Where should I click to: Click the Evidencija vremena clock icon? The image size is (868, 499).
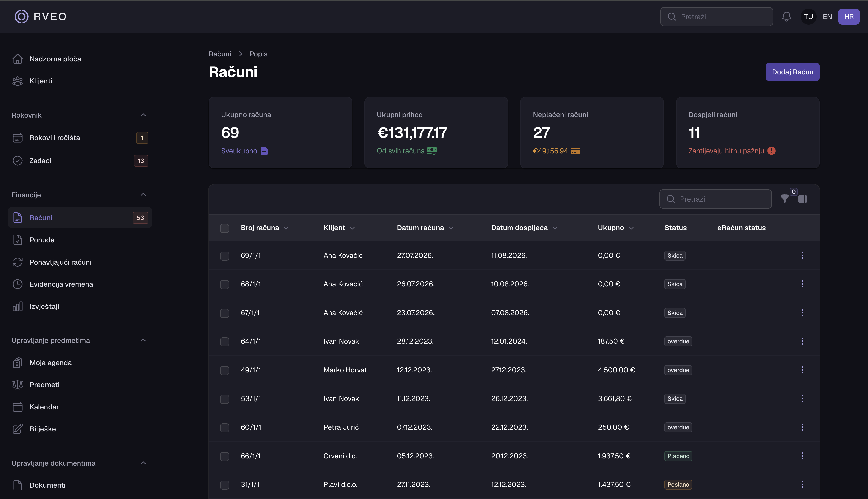point(18,284)
